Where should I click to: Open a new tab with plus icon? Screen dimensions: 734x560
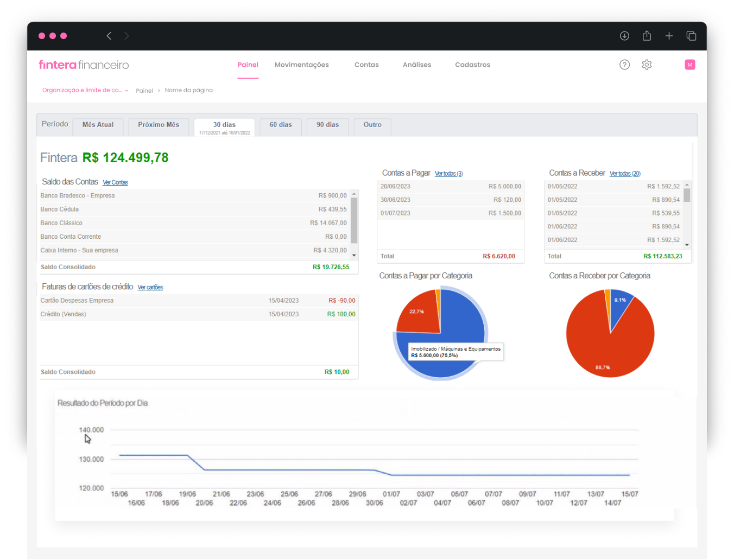[669, 36]
